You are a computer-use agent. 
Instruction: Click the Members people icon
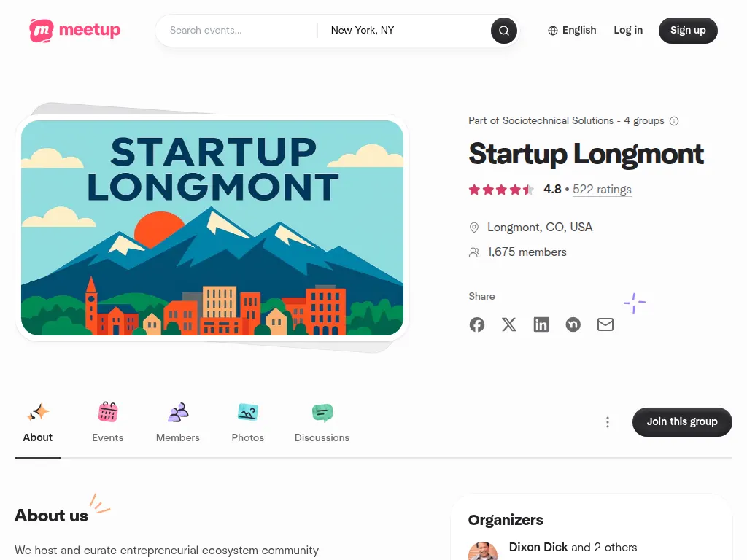pos(178,413)
